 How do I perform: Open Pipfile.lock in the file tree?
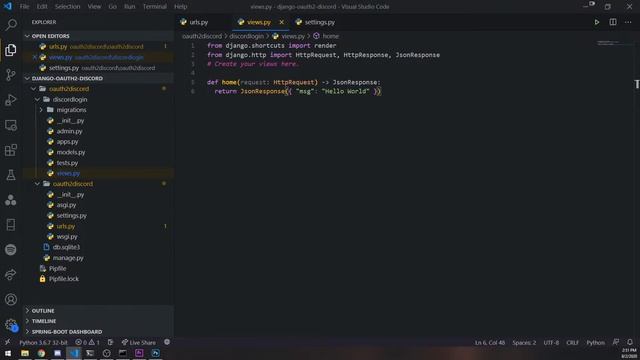tap(64, 279)
